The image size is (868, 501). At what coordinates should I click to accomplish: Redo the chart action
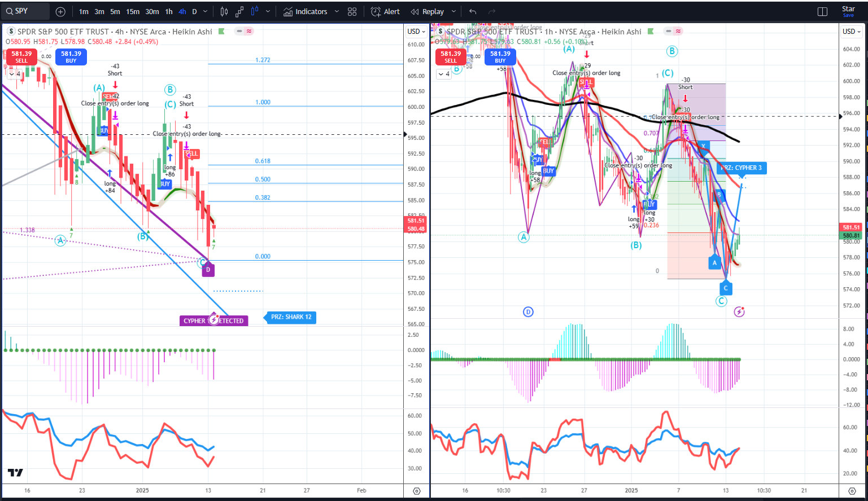[492, 12]
